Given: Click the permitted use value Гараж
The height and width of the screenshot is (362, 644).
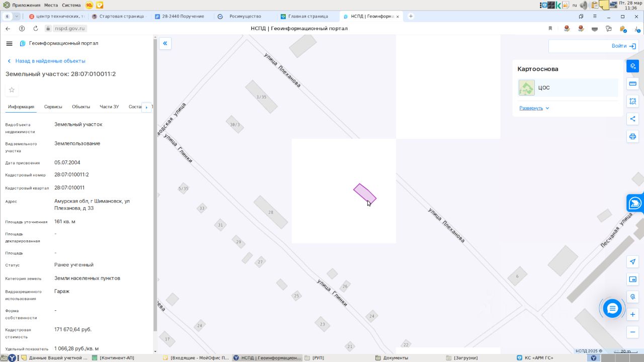Looking at the screenshot, I should coord(62,292).
